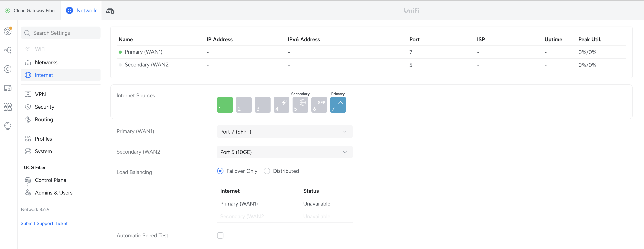Image resolution: width=644 pixels, height=249 pixels.
Task: Click the Profiles shapes icon
Action: pos(28,139)
